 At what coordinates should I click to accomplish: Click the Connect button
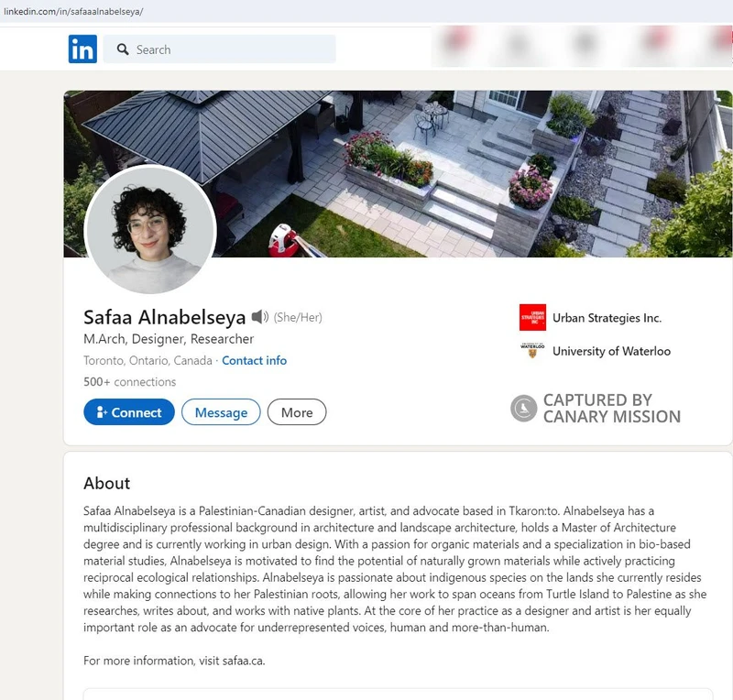[x=129, y=412]
